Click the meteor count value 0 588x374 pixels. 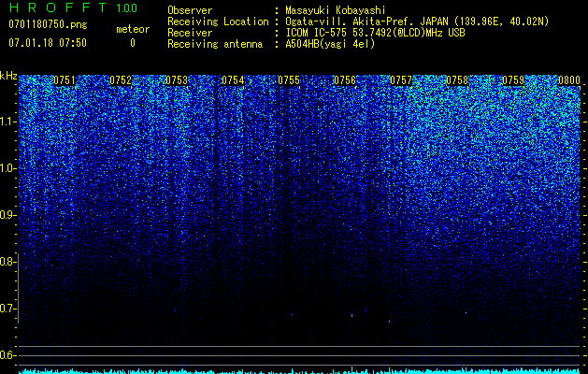(133, 43)
